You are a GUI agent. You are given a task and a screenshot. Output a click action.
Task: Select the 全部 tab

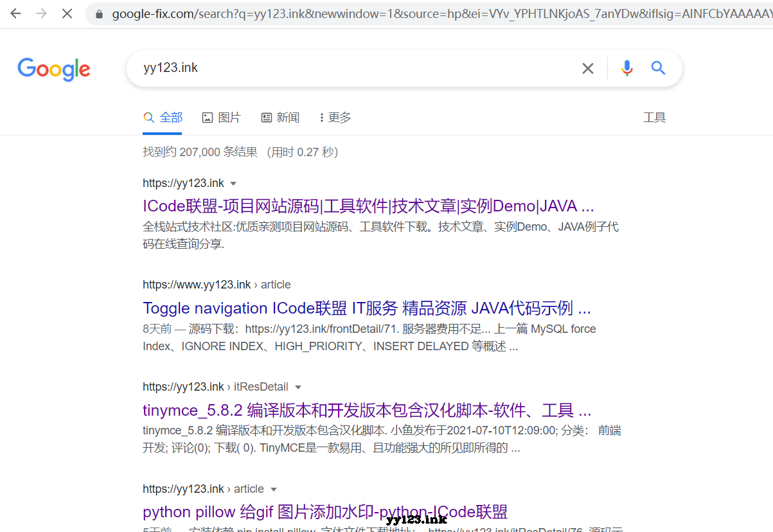pyautogui.click(x=163, y=118)
